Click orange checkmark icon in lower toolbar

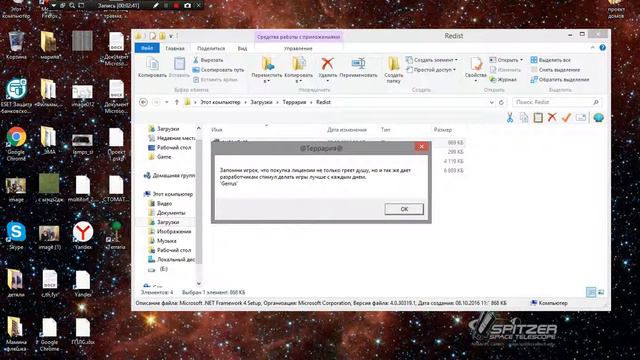[566, 118]
